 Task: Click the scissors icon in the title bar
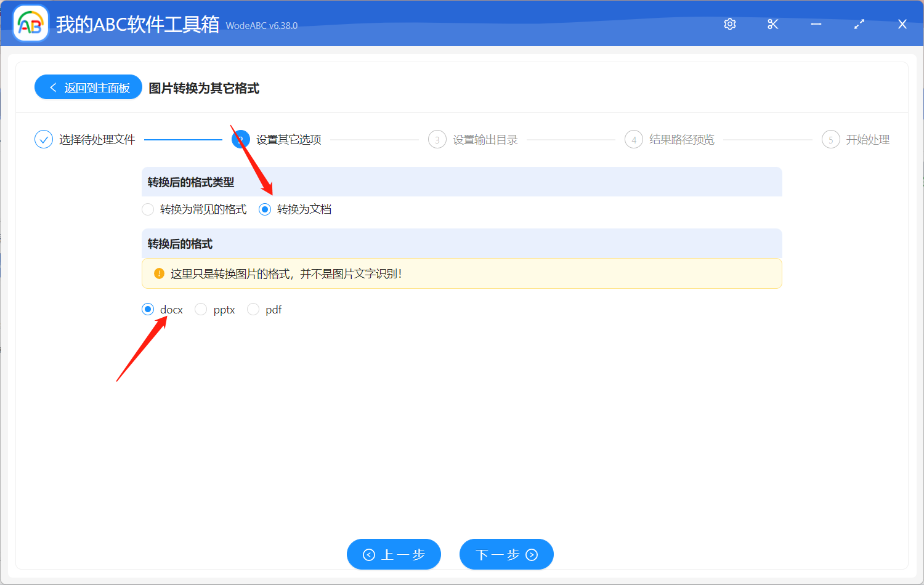pos(772,24)
